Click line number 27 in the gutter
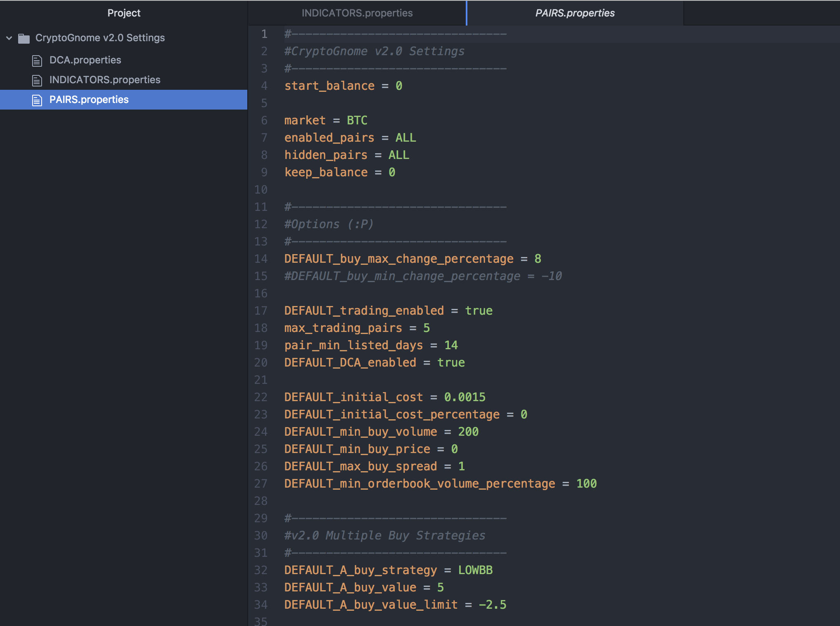 click(261, 484)
